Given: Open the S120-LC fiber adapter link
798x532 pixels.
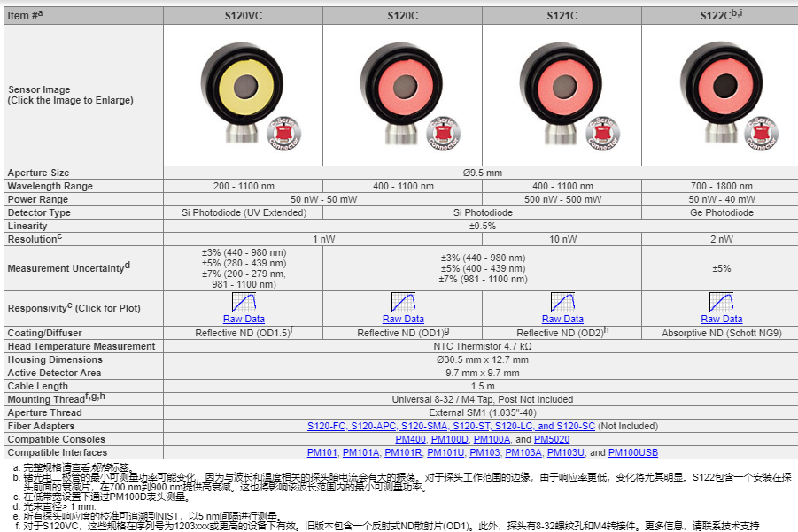Looking at the screenshot, I should (514, 426).
